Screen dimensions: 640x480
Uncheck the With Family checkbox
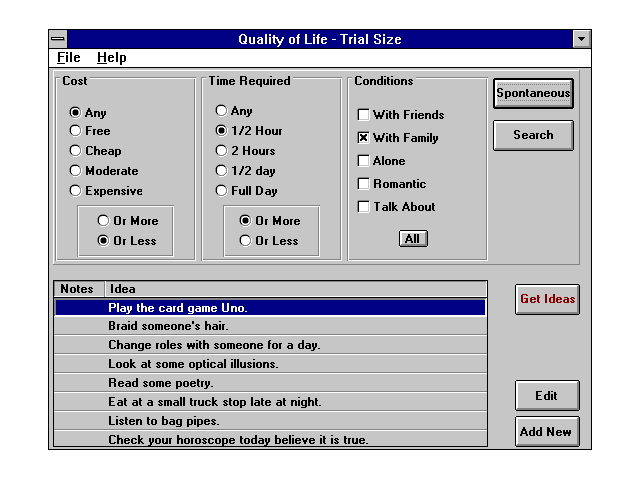tap(364, 138)
